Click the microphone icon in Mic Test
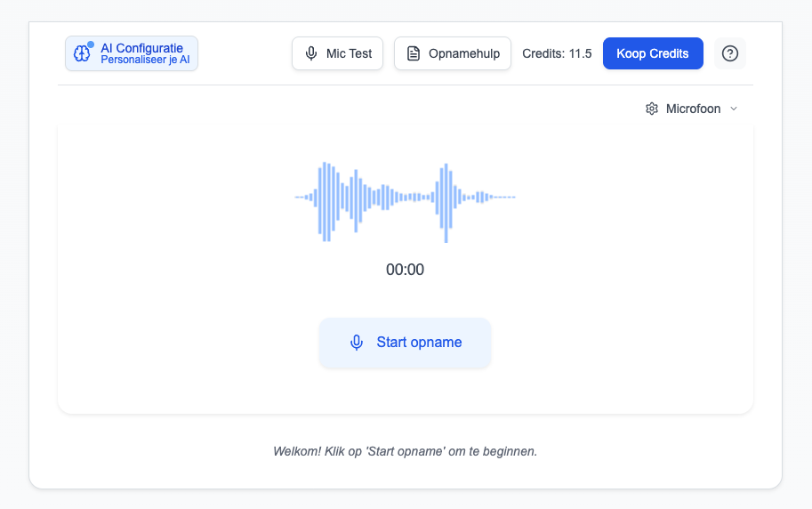812x509 pixels. point(311,53)
